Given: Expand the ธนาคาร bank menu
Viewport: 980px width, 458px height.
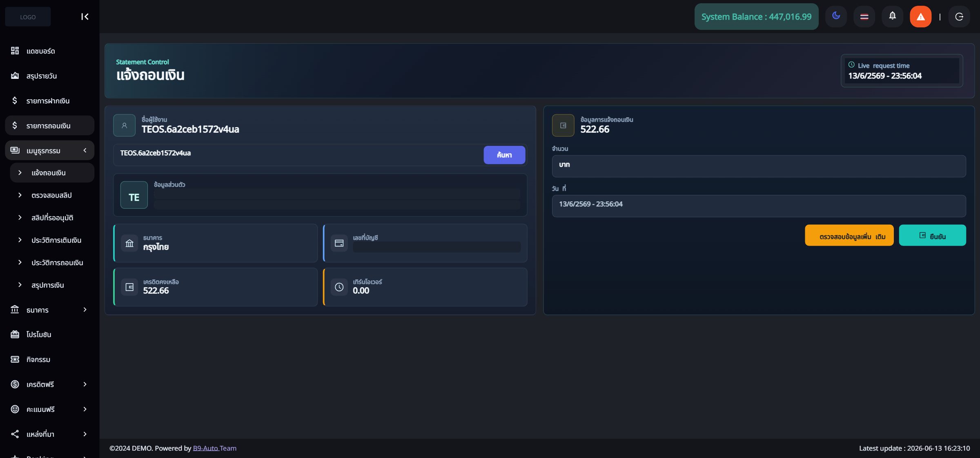Looking at the screenshot, I should tap(49, 310).
